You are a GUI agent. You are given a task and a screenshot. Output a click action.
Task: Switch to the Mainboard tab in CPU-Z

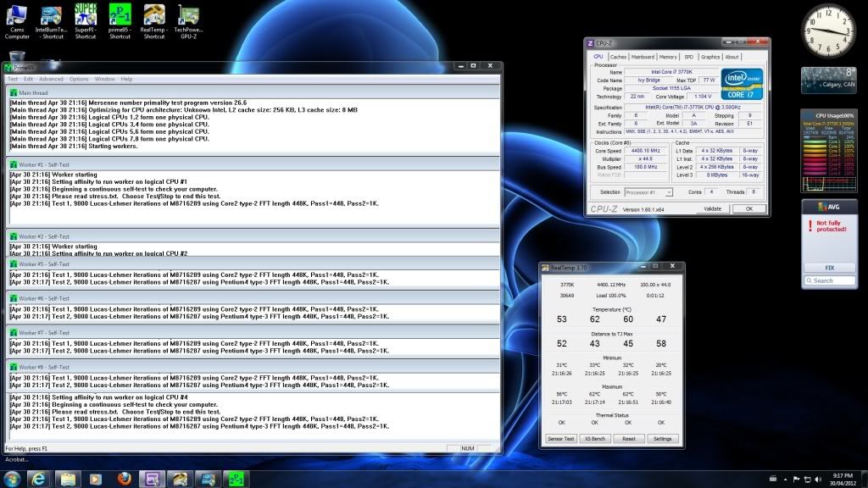(643, 57)
